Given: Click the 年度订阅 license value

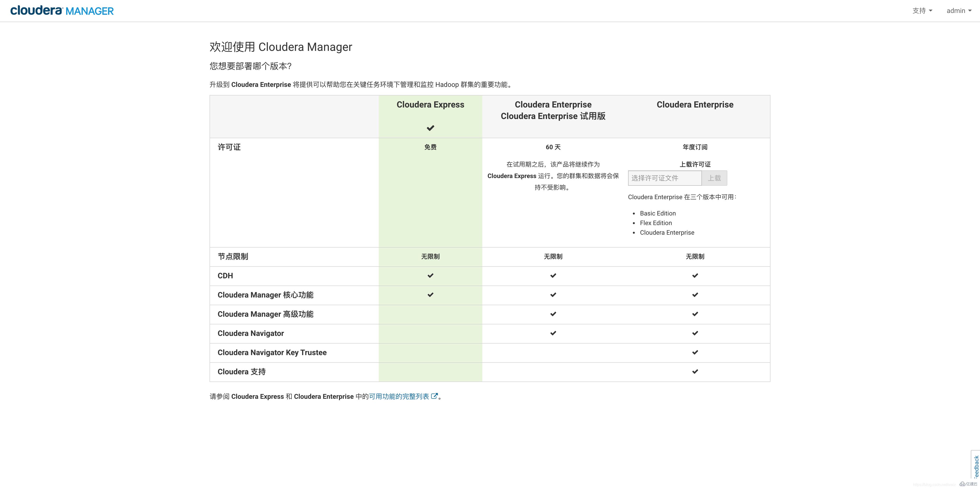Looking at the screenshot, I should pos(695,147).
